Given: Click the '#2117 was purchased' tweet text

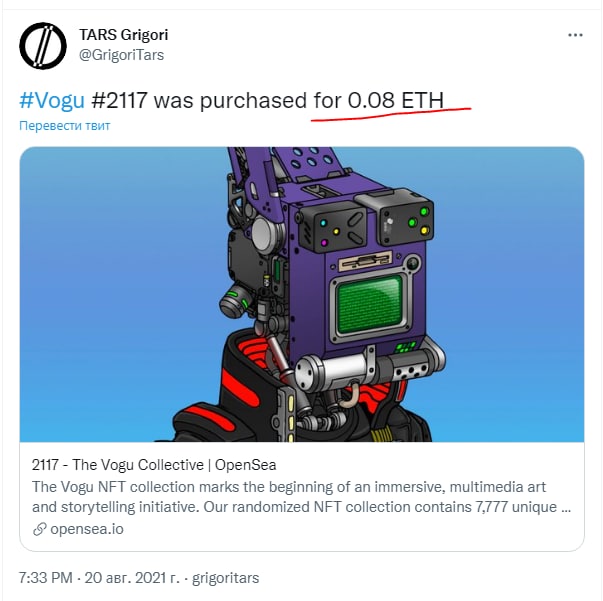Looking at the screenshot, I should [199, 100].
